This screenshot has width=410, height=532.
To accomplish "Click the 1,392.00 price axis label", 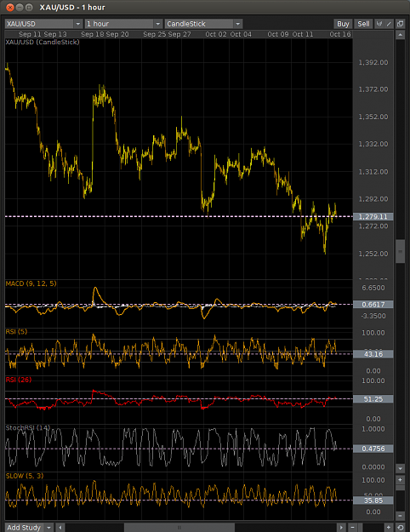I will pyautogui.click(x=373, y=62).
